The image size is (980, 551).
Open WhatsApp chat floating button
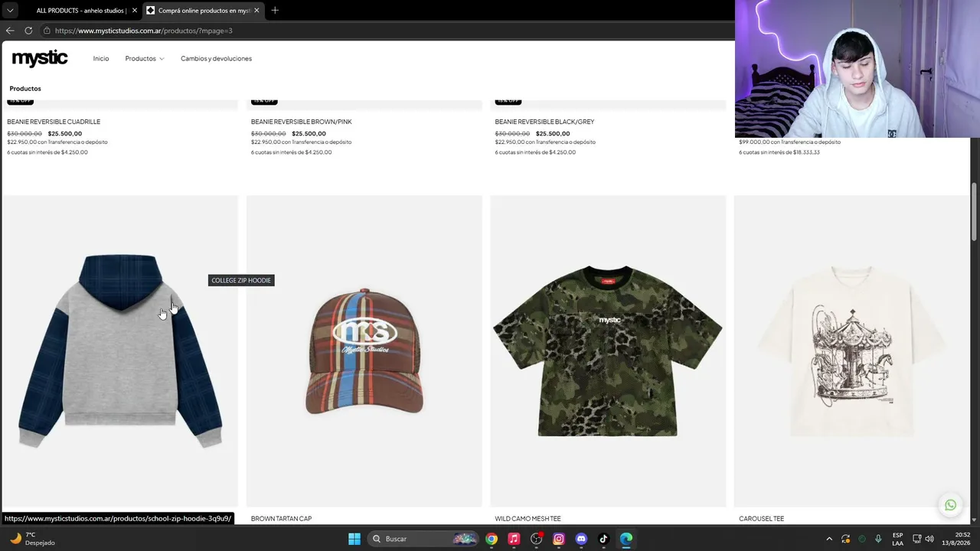[950, 505]
